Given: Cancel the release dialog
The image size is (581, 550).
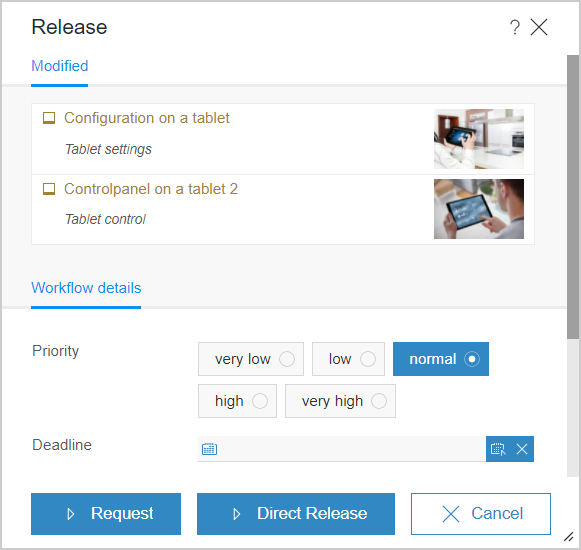Looking at the screenshot, I should 481,514.
